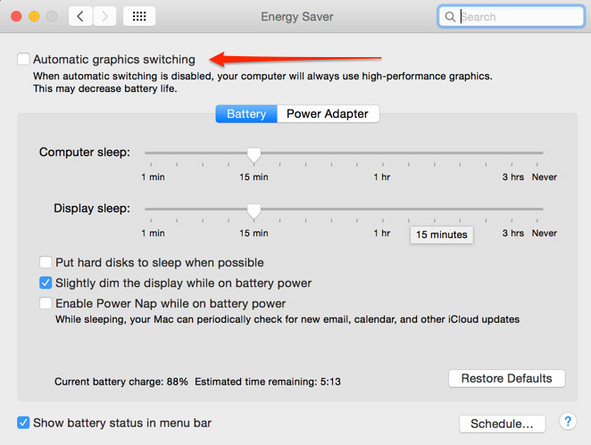591x445 pixels.
Task: Switch to the Battery tab
Action: pos(247,114)
